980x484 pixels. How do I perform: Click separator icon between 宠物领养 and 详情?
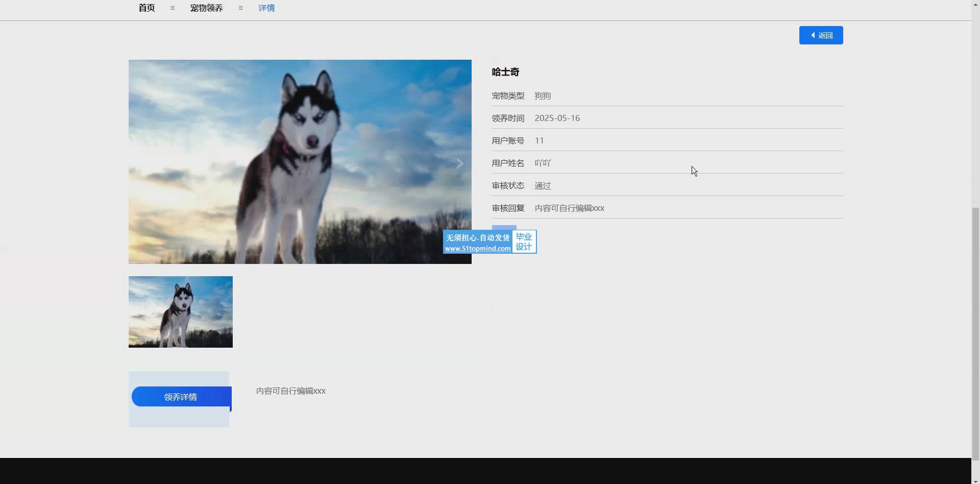[240, 8]
